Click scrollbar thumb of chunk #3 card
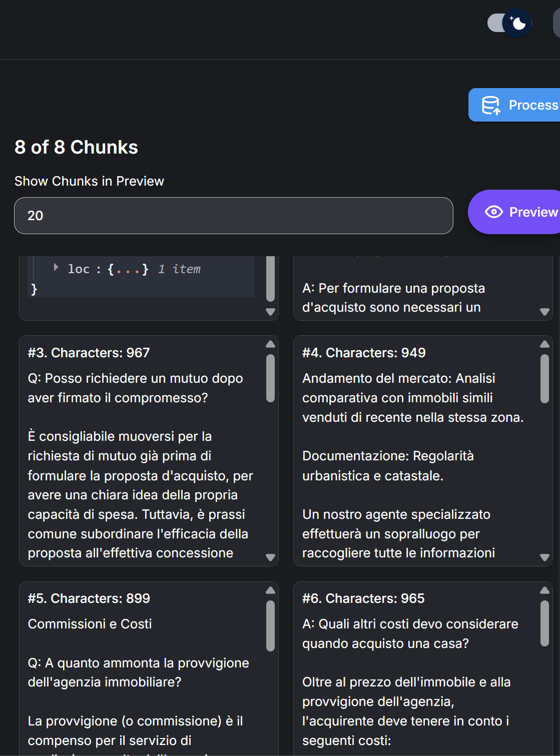The height and width of the screenshot is (756, 560). click(x=271, y=378)
